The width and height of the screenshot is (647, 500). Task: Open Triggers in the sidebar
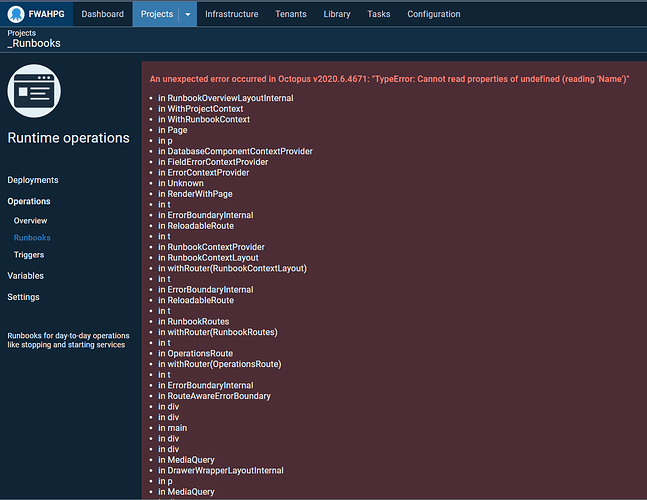pyautogui.click(x=29, y=255)
